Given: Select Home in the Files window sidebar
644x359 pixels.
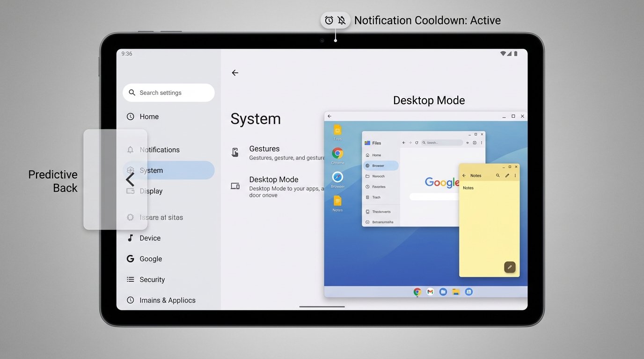Looking at the screenshot, I should (x=381, y=155).
